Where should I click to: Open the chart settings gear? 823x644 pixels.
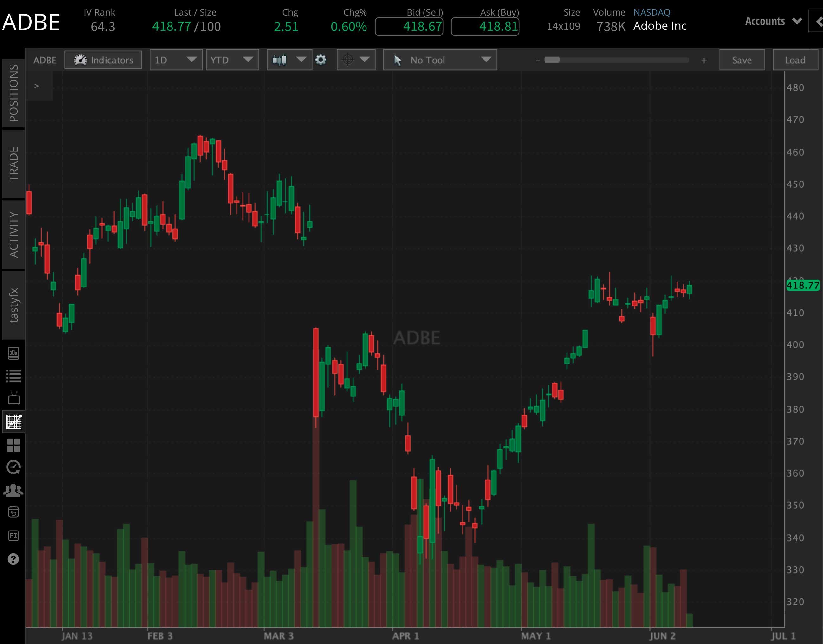click(x=321, y=60)
